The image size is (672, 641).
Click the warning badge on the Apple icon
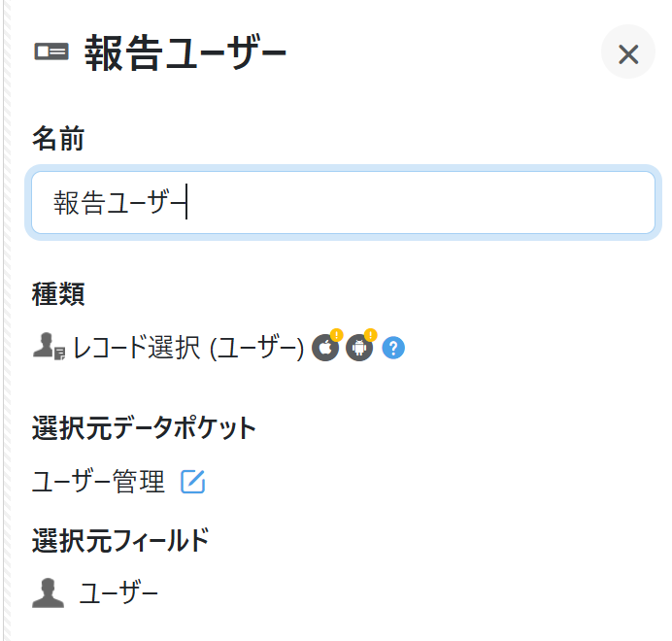click(x=336, y=336)
